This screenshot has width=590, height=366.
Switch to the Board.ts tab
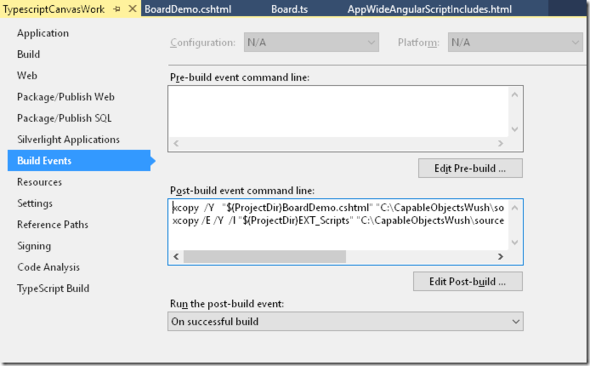point(289,9)
